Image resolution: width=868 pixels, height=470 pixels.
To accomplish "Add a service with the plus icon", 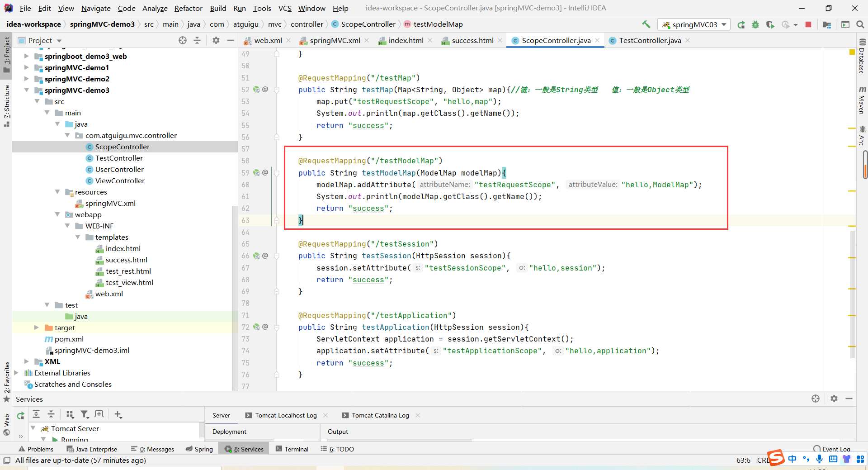I will tap(118, 414).
